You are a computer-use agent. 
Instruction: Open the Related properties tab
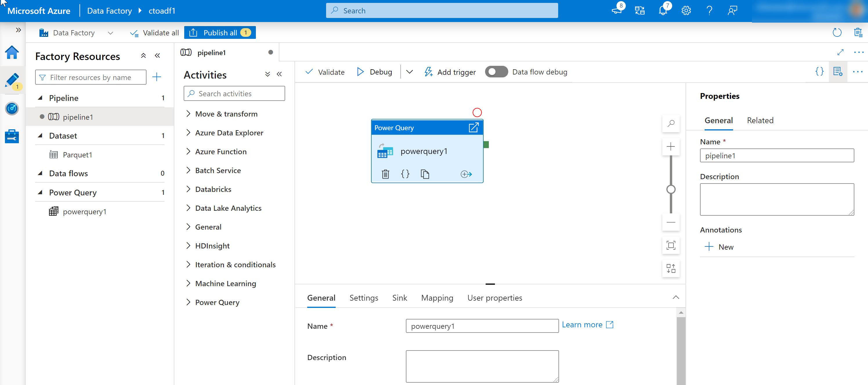pos(760,120)
